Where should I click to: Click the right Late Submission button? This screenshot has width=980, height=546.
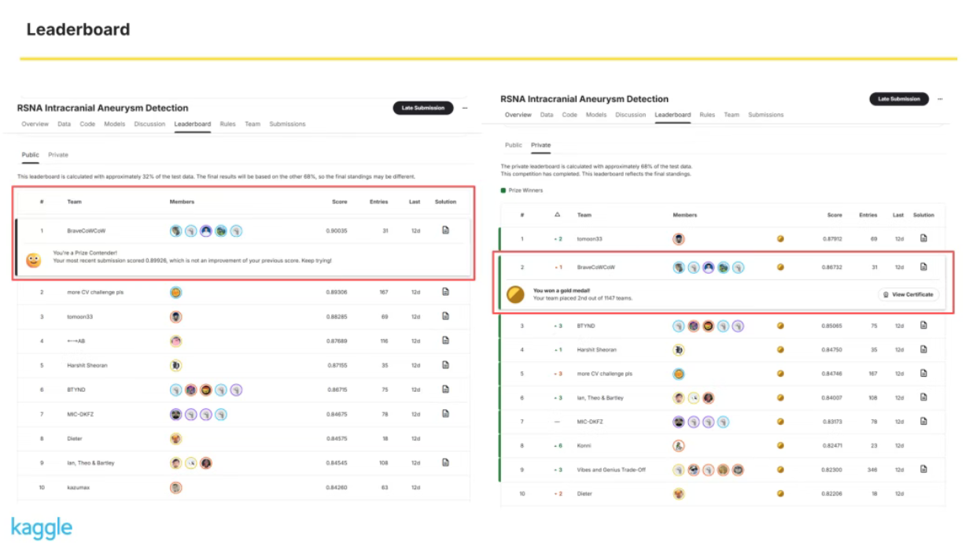[898, 99]
